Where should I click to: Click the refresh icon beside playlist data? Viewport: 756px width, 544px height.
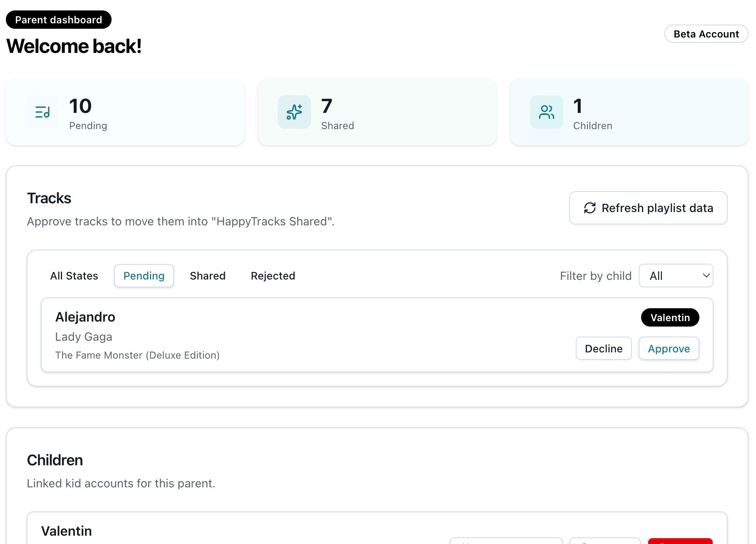click(589, 208)
